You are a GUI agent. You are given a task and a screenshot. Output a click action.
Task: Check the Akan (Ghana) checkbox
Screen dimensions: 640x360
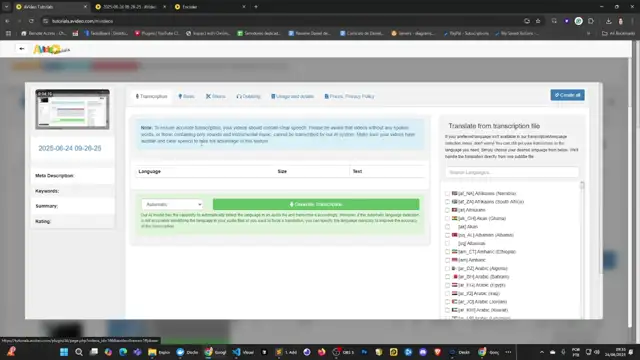tap(447, 218)
